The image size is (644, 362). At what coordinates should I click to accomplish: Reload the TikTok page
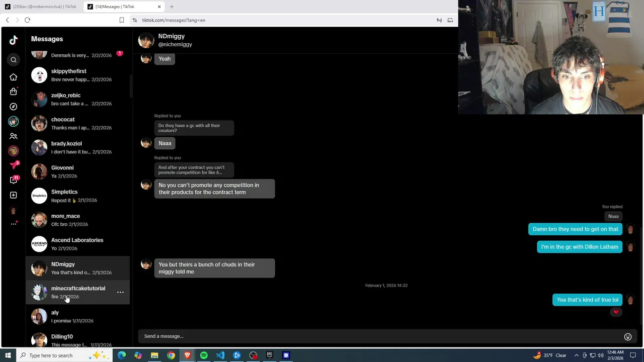coord(27,20)
